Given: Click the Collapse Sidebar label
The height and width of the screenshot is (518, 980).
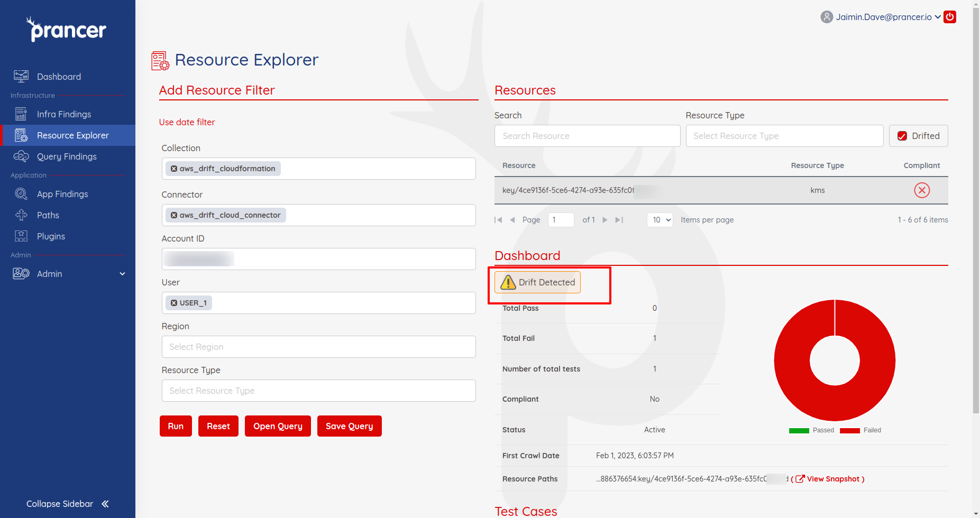Looking at the screenshot, I should coord(60,504).
